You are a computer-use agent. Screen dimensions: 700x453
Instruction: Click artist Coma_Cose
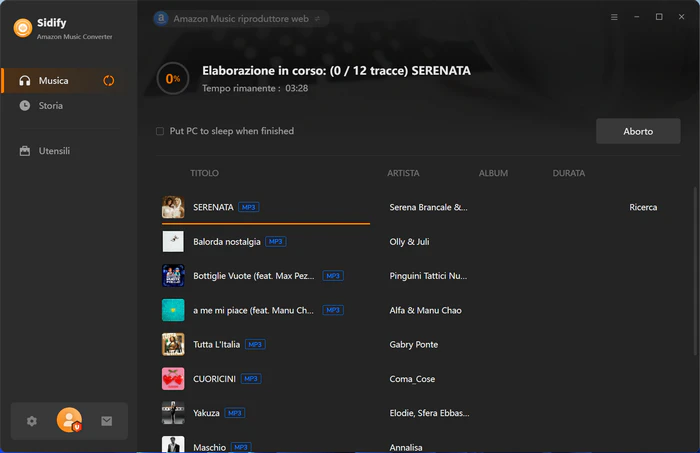tap(412, 379)
